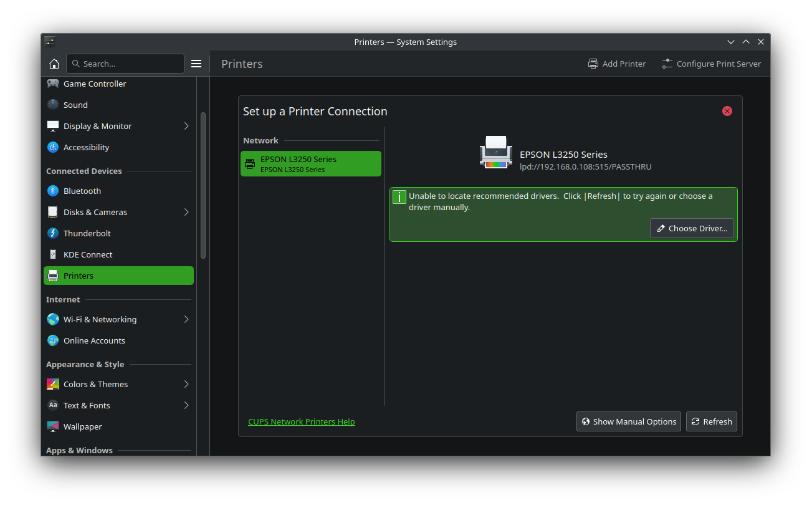Open the Bluetooth settings page

click(x=118, y=191)
